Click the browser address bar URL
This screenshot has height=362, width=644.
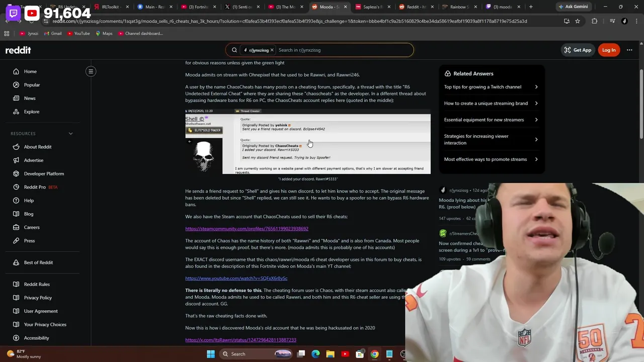click(290, 21)
